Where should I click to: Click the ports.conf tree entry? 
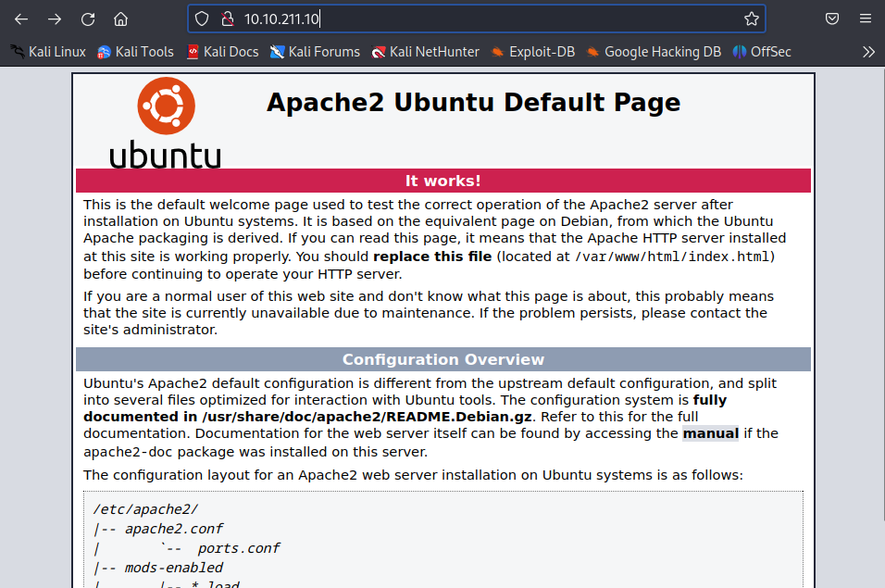point(239,548)
